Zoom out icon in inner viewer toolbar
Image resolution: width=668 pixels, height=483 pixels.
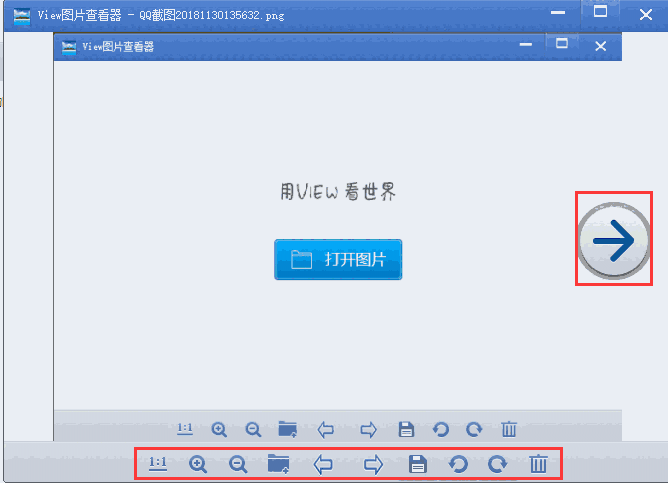click(253, 429)
